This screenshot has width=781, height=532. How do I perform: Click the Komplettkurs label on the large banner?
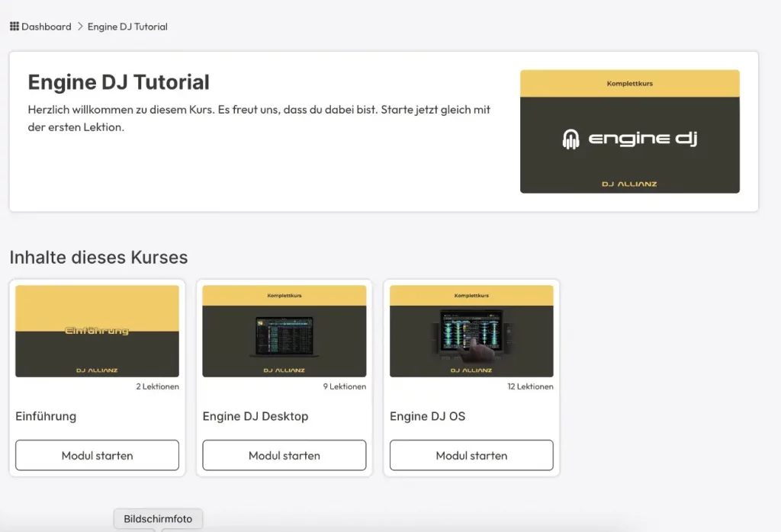click(629, 84)
